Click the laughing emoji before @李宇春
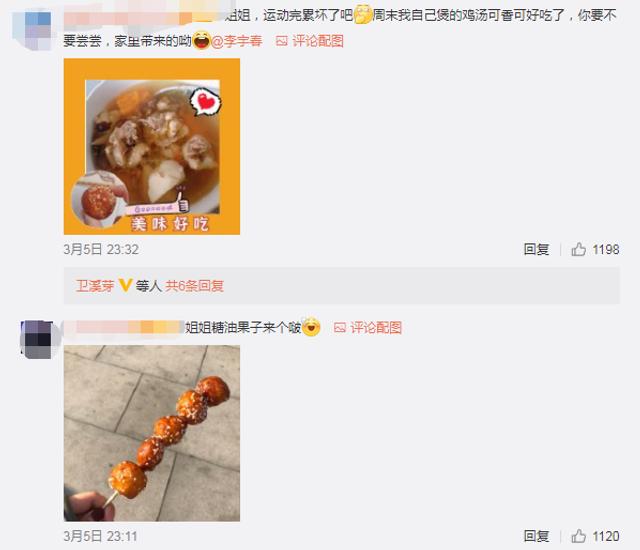This screenshot has width=640, height=550. tap(201, 40)
